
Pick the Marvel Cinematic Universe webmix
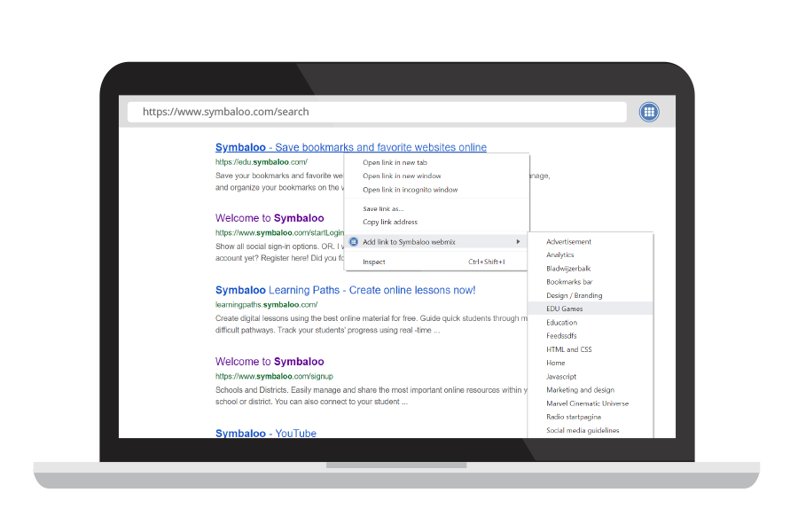587,403
